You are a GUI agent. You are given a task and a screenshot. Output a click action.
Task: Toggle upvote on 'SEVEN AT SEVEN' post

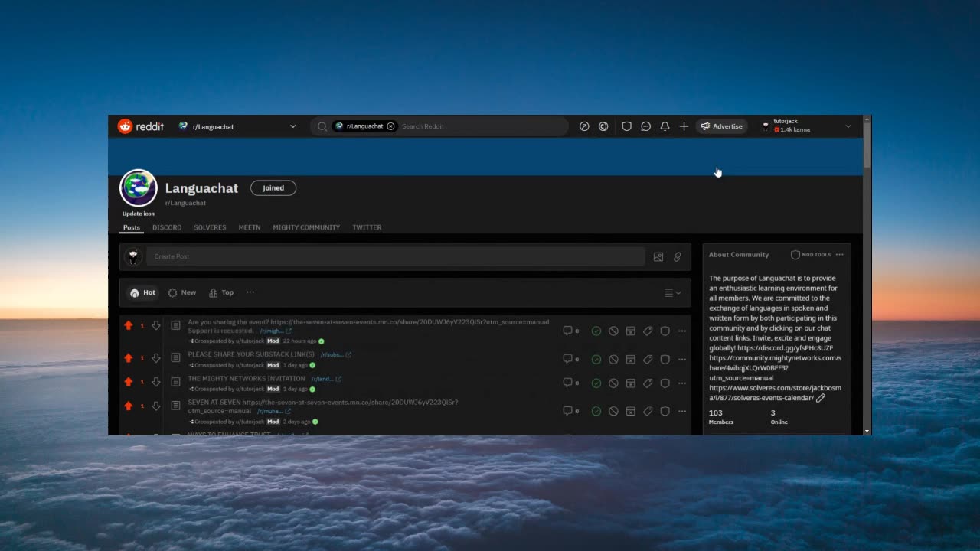pyautogui.click(x=128, y=406)
